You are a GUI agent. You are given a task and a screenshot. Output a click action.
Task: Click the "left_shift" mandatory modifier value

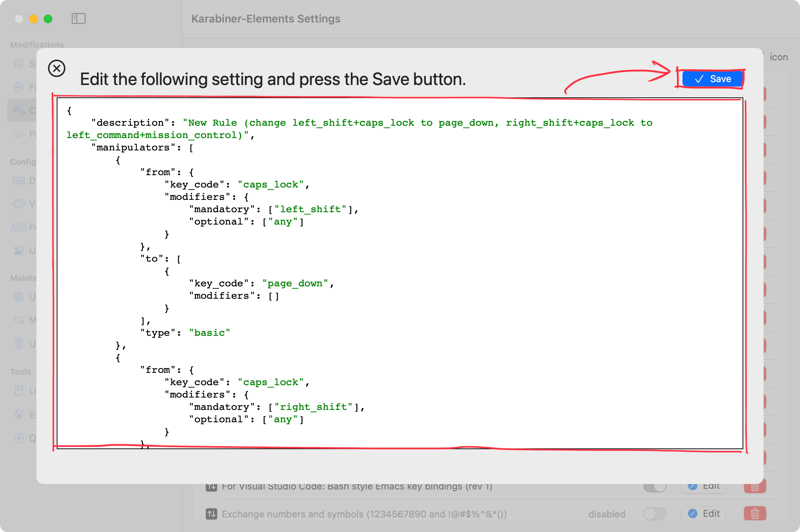[310, 209]
